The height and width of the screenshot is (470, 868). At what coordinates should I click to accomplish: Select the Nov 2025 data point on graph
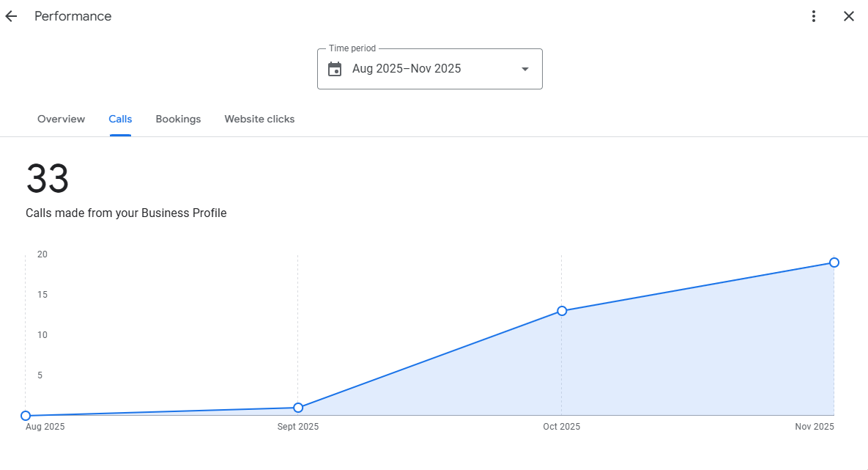[x=834, y=262]
